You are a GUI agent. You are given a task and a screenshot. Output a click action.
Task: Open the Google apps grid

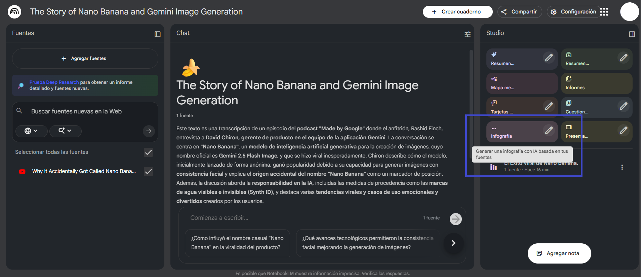click(x=604, y=12)
